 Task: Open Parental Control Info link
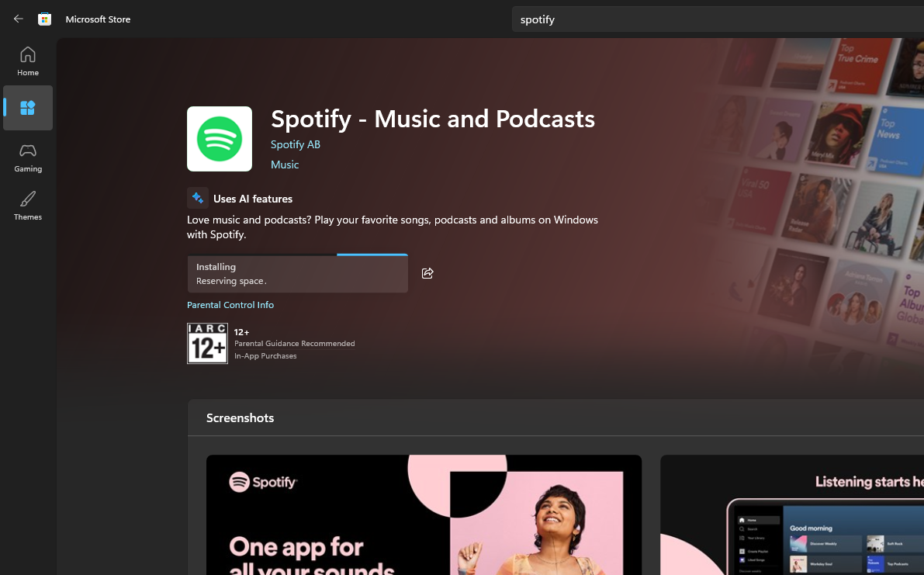pyautogui.click(x=230, y=305)
